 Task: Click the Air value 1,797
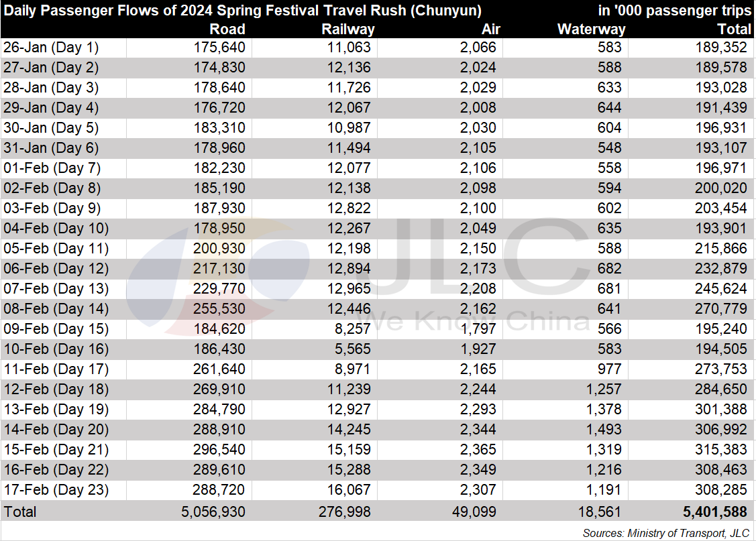point(478,329)
